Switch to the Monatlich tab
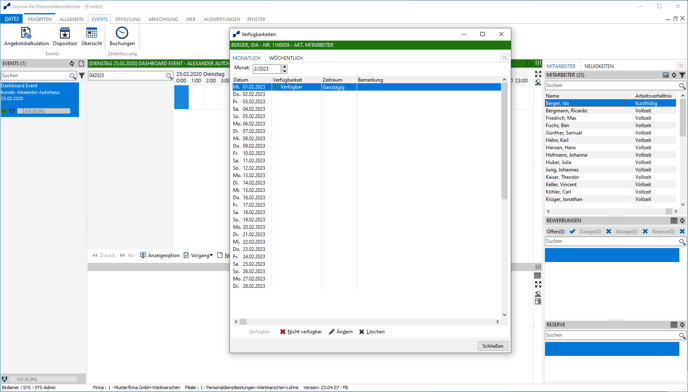Screen dimensions: 688x392 [246, 58]
